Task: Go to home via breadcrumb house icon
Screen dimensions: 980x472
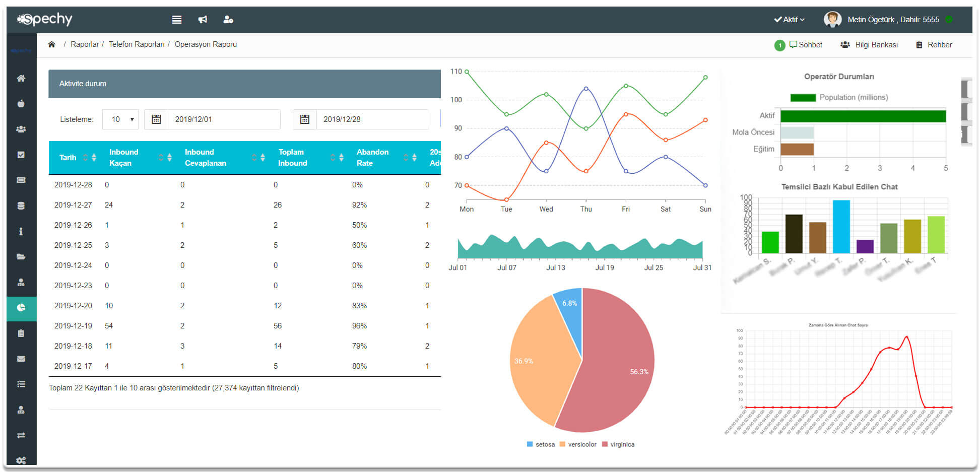Action: click(51, 44)
